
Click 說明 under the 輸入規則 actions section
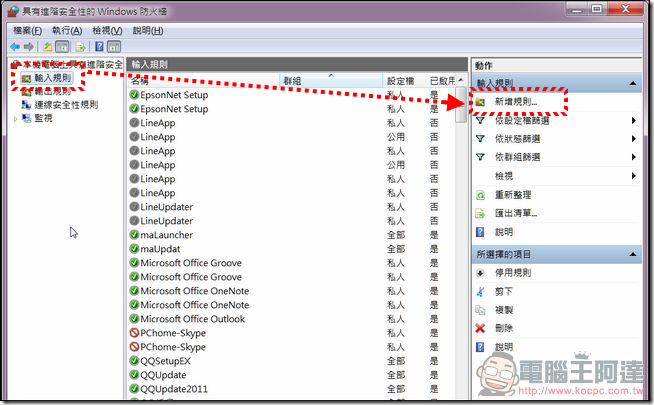[504, 232]
